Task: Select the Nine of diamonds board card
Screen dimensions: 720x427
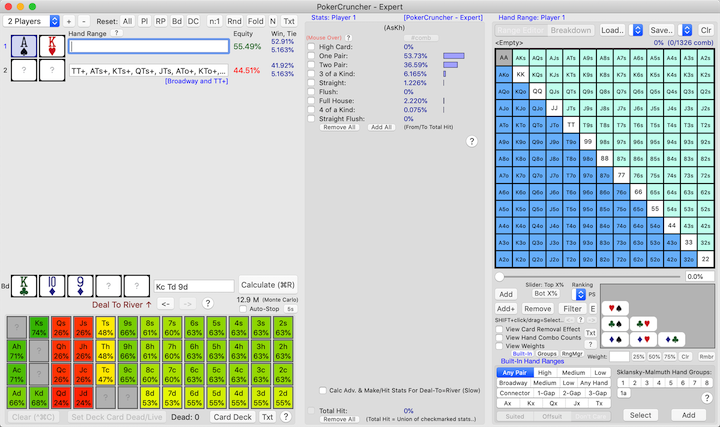Action: pyautogui.click(x=80, y=286)
